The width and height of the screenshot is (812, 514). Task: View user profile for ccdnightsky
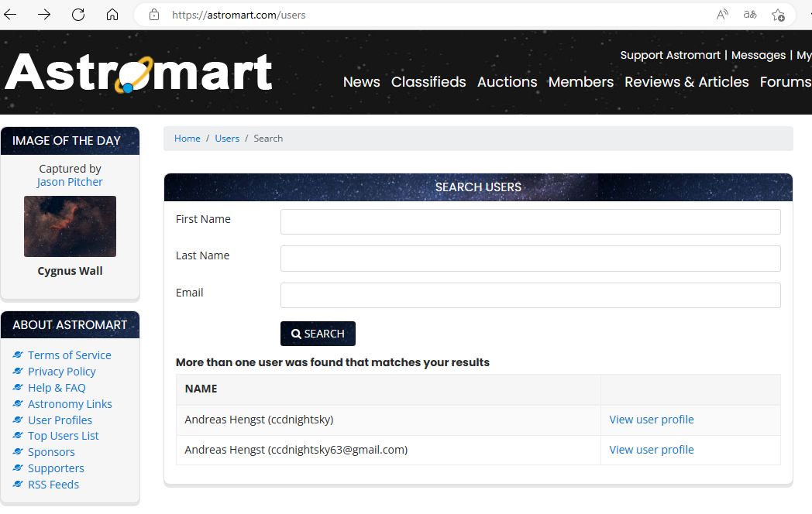652,420
